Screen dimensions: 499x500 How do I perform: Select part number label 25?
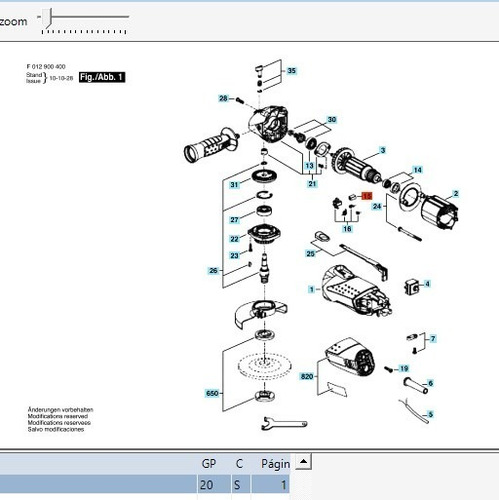pos(310,254)
